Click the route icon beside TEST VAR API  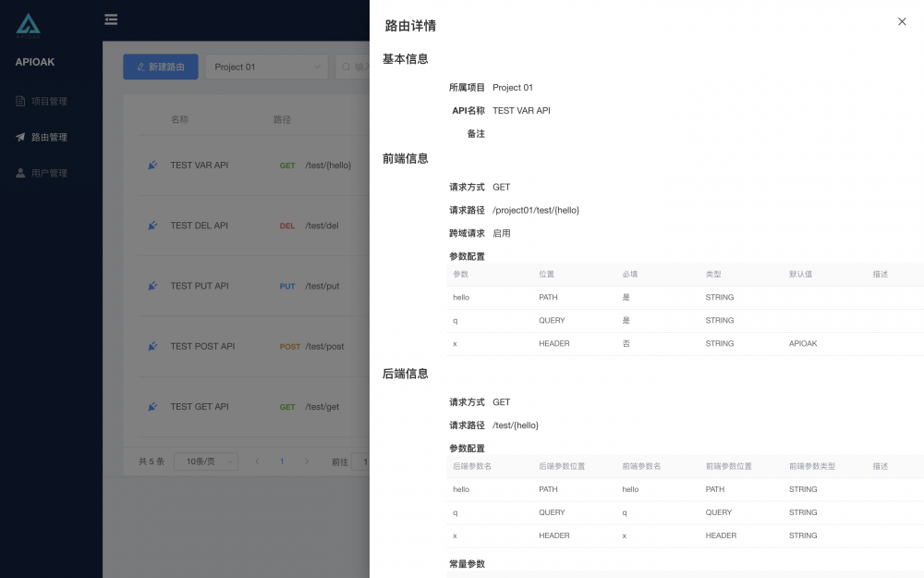(x=152, y=166)
